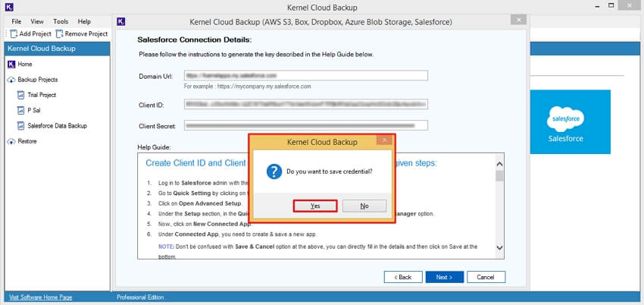Click the Help Guide scrollbar thumb
The width and height of the screenshot is (644, 305).
tap(499, 176)
